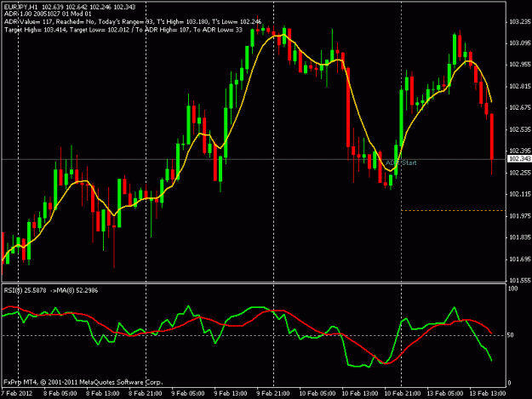Select the 102.815 price scale value
This screenshot has height=399, width=532.
[x=520, y=87]
